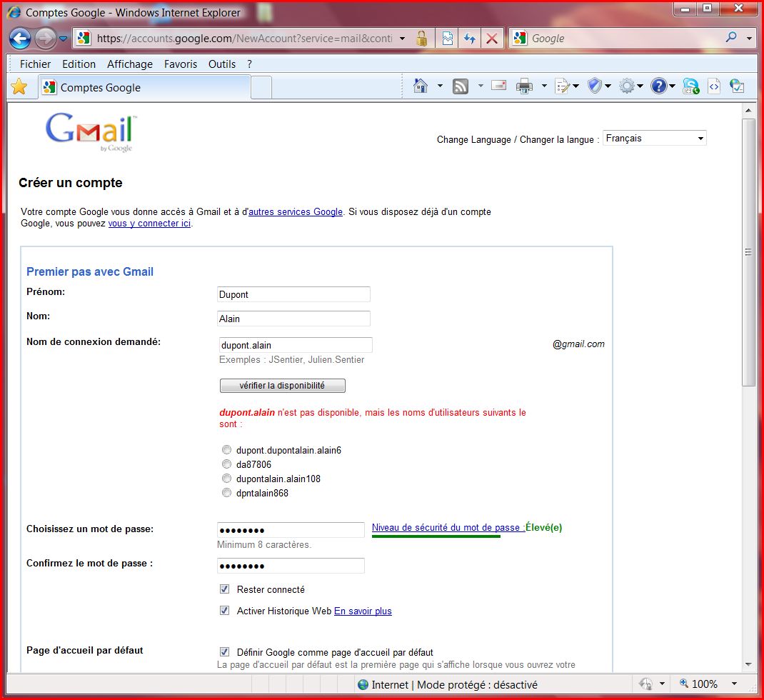Image resolution: width=764 pixels, height=700 pixels.
Task: Click the Prénom field containing Dupont
Action: (x=293, y=294)
